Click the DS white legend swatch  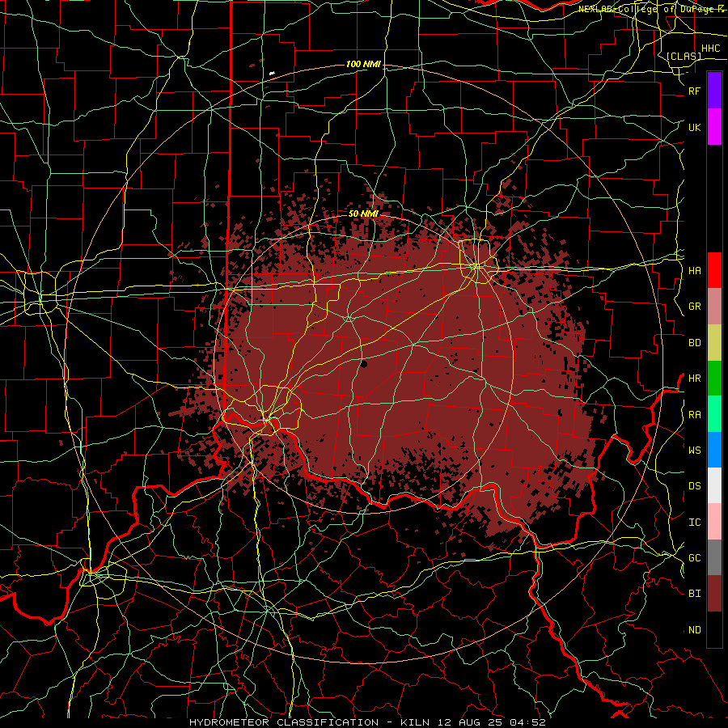(714, 485)
